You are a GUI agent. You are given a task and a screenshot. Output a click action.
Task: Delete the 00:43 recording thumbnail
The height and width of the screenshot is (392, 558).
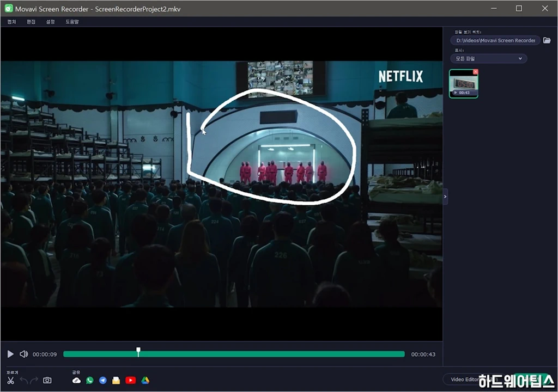point(475,72)
